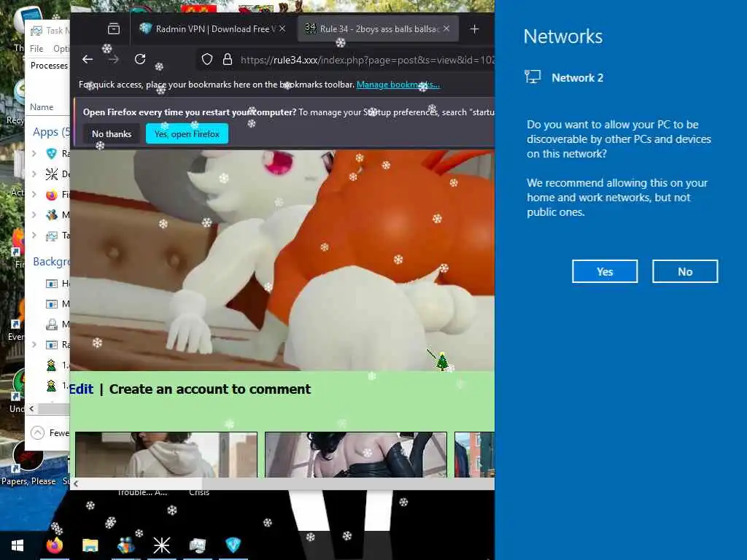The width and height of the screenshot is (747, 560).
Task: Click the snowflake app icon in Task Manager
Action: 52,174
